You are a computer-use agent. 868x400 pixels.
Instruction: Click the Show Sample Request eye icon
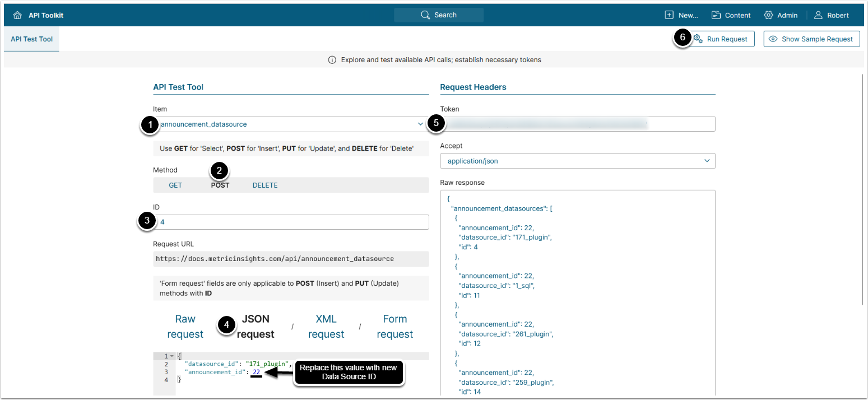[x=773, y=39]
